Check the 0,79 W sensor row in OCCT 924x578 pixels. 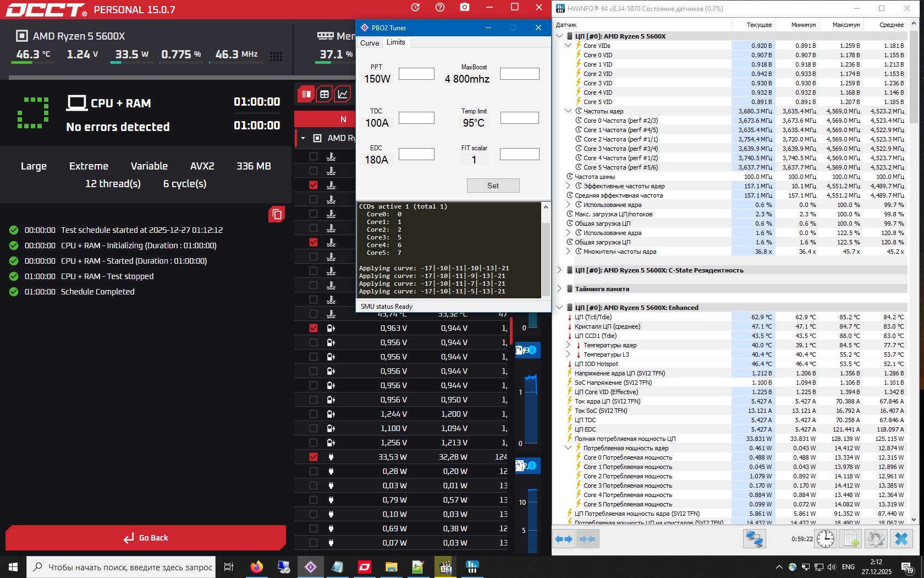point(313,500)
